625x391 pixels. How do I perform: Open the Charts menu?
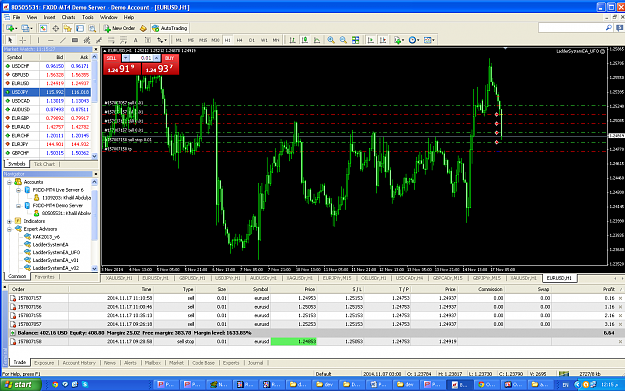pyautogui.click(x=68, y=17)
